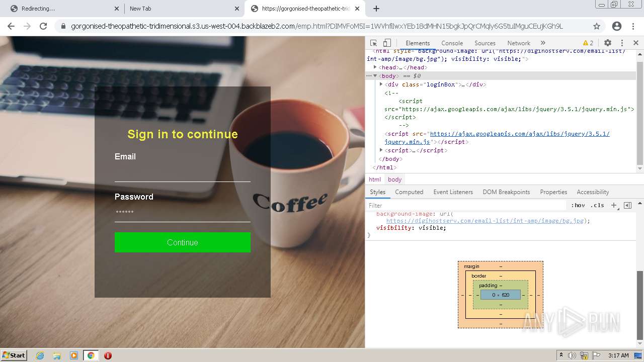Open the Event Listeners tab
The width and height of the screenshot is (644, 362).
pos(453,192)
